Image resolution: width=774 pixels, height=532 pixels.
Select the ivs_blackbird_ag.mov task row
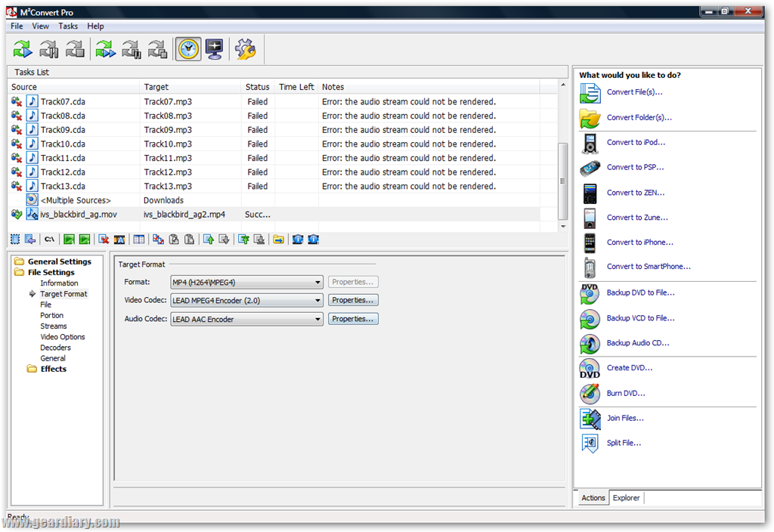click(x=275, y=215)
